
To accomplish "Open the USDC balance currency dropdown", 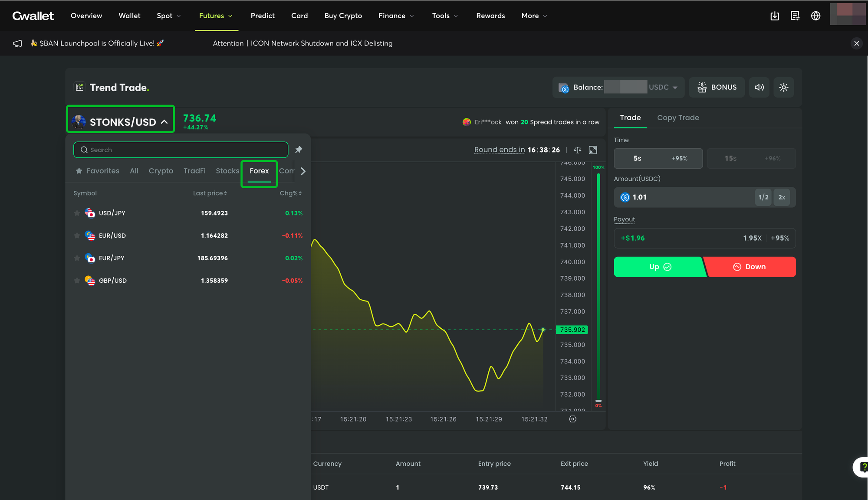I will click(663, 87).
